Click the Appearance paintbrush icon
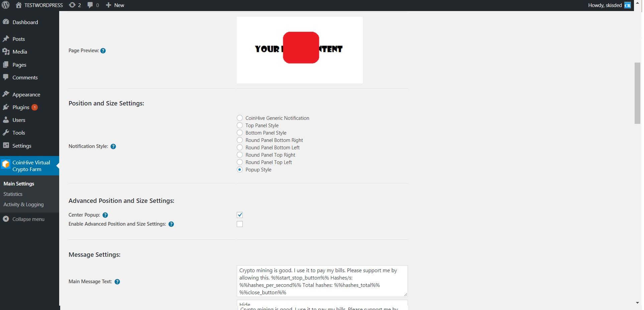Image resolution: width=644 pixels, height=310 pixels. [x=6, y=94]
